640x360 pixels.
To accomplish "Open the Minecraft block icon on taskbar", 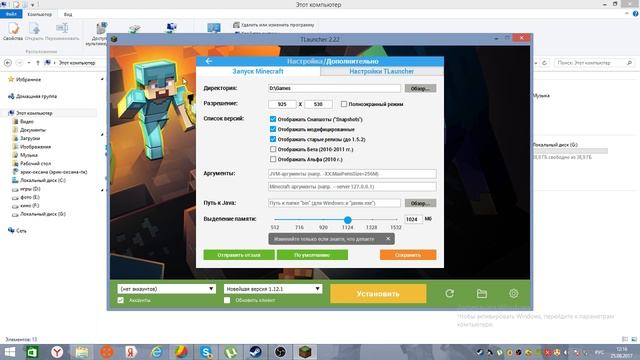I will pos(305,352).
